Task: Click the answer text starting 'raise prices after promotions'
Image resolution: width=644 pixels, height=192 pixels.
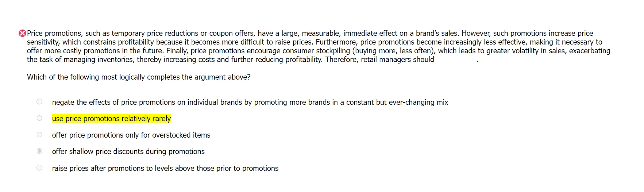Action: point(165,168)
